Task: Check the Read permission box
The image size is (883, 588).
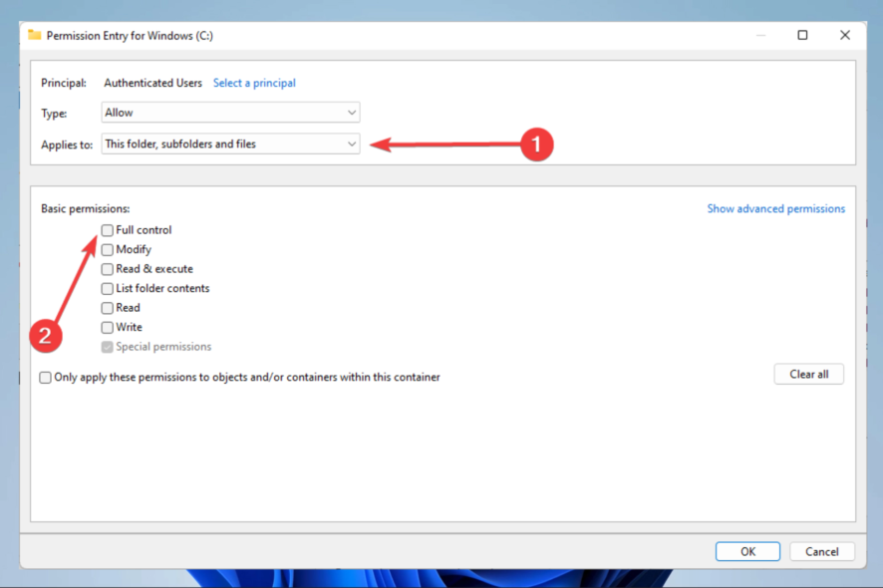Action: [x=107, y=308]
